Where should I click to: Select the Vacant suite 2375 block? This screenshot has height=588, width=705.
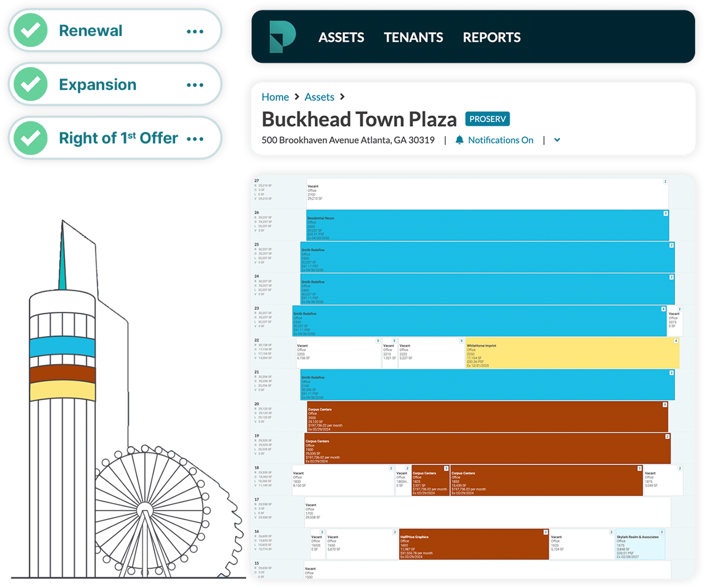[675, 320]
